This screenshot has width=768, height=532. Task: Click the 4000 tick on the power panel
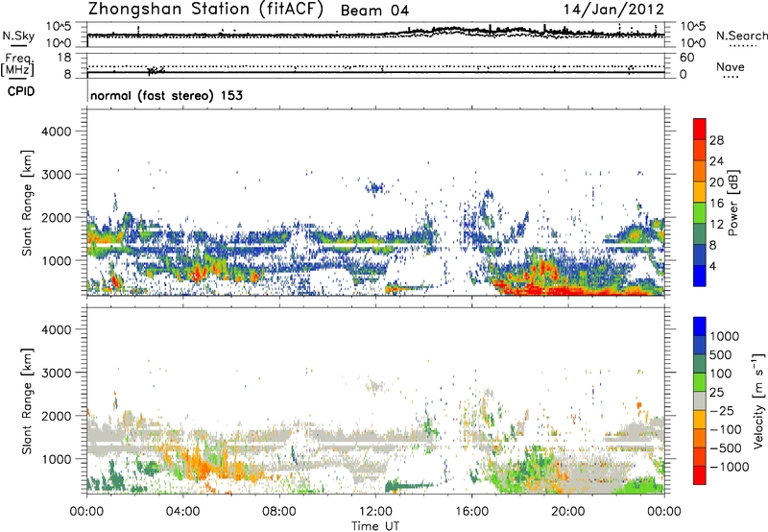(56, 132)
